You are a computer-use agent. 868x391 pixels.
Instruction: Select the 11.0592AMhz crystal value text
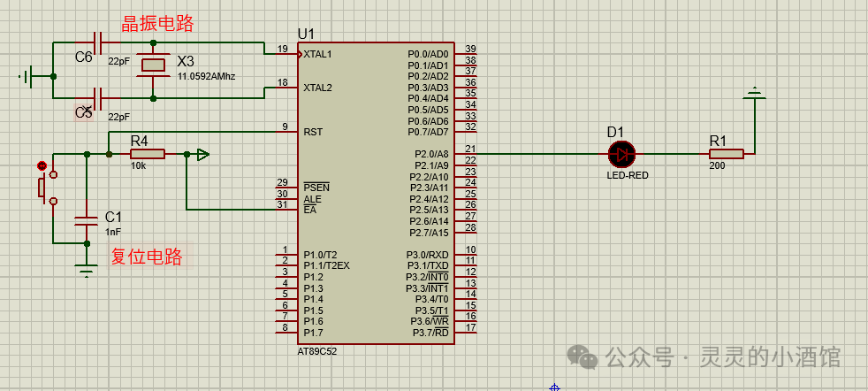206,76
